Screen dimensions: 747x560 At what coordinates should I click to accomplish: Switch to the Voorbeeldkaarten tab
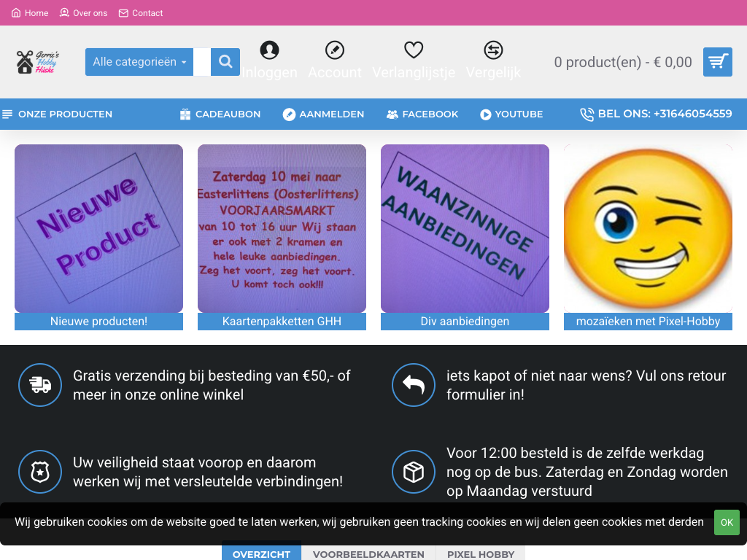(368, 554)
